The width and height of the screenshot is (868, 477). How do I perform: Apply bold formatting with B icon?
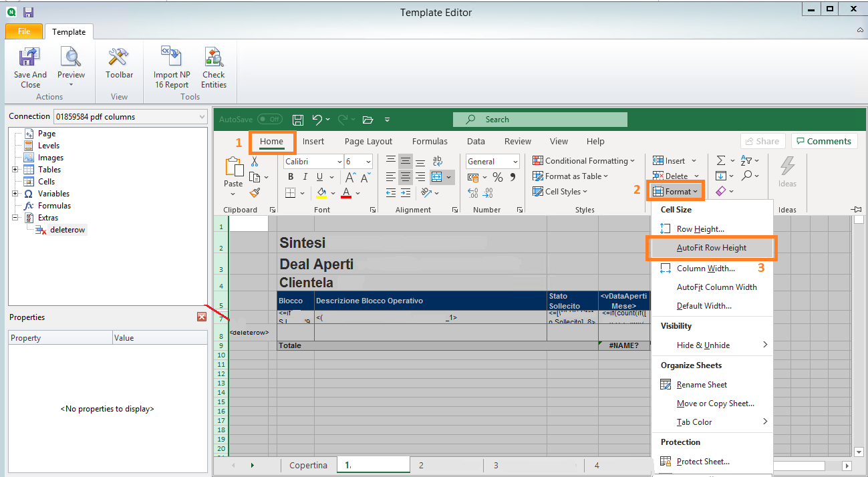pos(291,177)
